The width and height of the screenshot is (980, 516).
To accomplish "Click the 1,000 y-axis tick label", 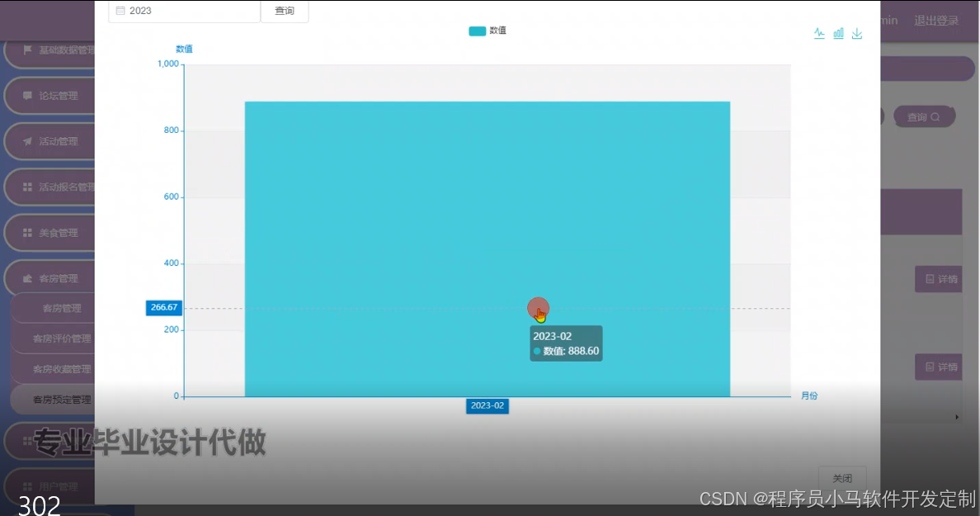I will tap(168, 64).
